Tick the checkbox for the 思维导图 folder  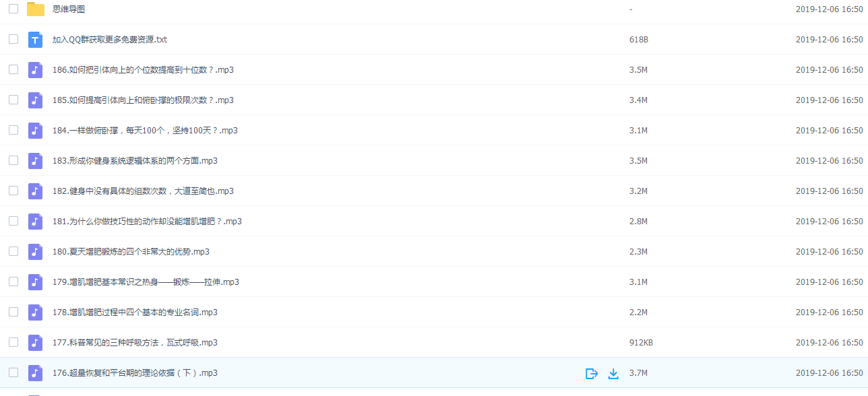click(13, 9)
